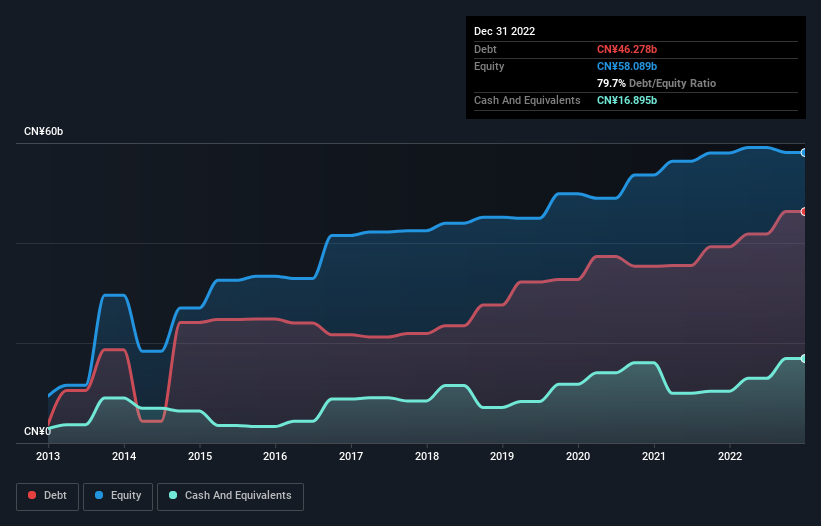Click the CN¥60b y-axis label

pos(43,131)
